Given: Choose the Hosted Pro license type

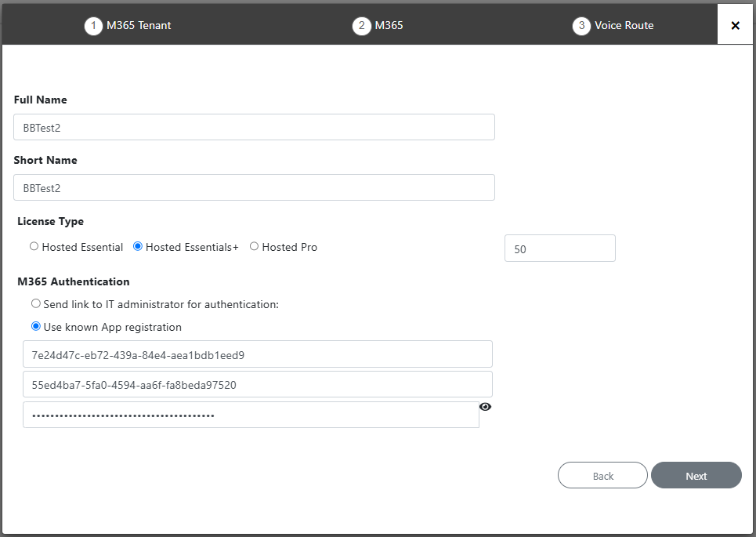Looking at the screenshot, I should 254,246.
